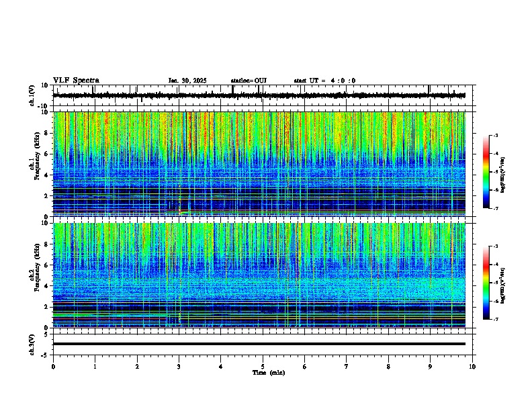Click the ch.2 color bar log(PSD) label

tap(503, 286)
